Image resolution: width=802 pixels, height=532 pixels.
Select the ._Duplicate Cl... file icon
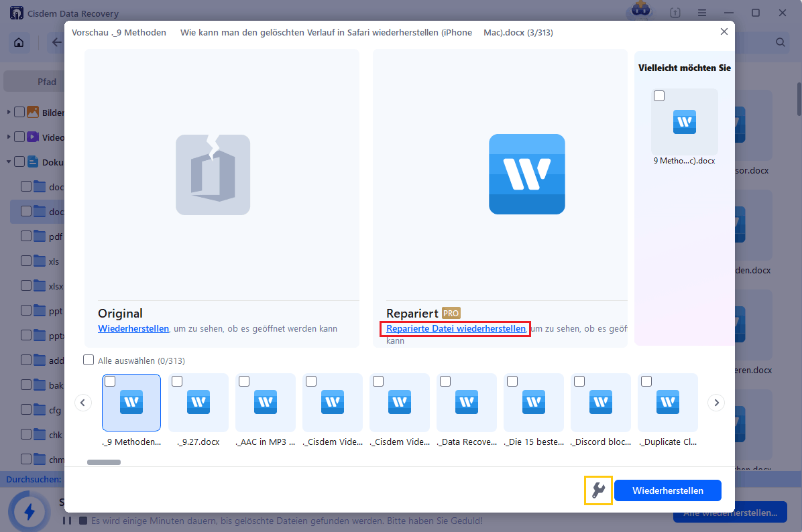pyautogui.click(x=667, y=402)
